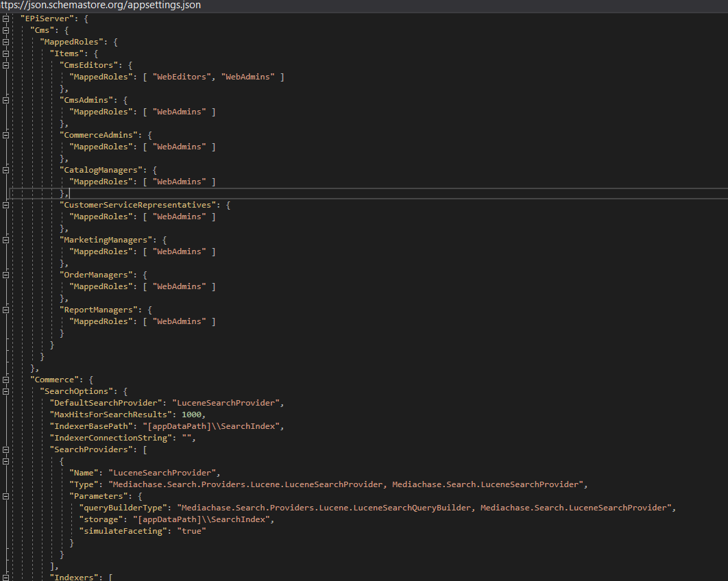Fold the "CmsAdmins" section
This screenshot has width=728, height=581.
click(x=5, y=101)
